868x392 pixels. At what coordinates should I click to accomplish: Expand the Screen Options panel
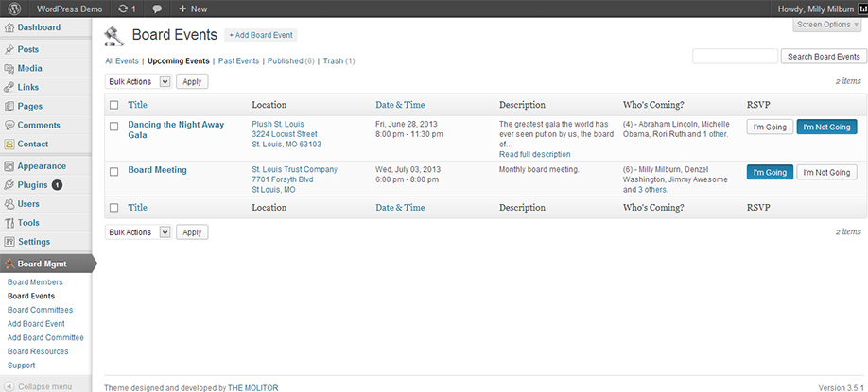[x=827, y=25]
